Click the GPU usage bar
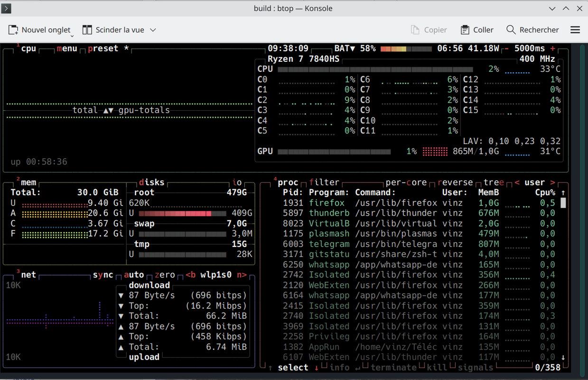The image size is (588, 380). click(x=334, y=152)
